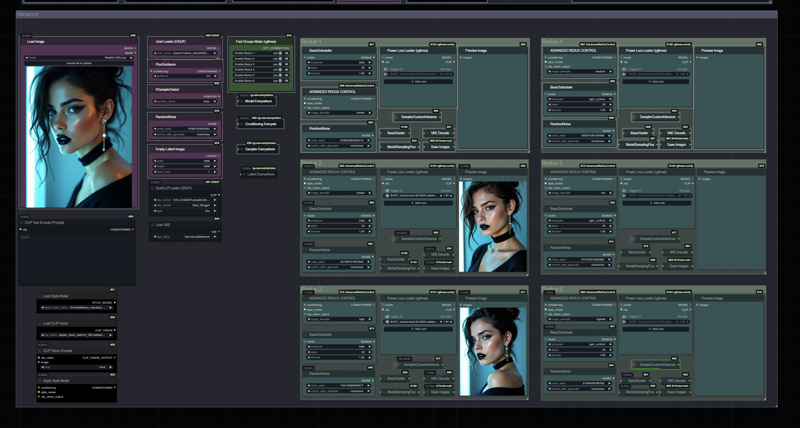Collapse the KSamplerSelect node title dot

[x=152, y=89]
